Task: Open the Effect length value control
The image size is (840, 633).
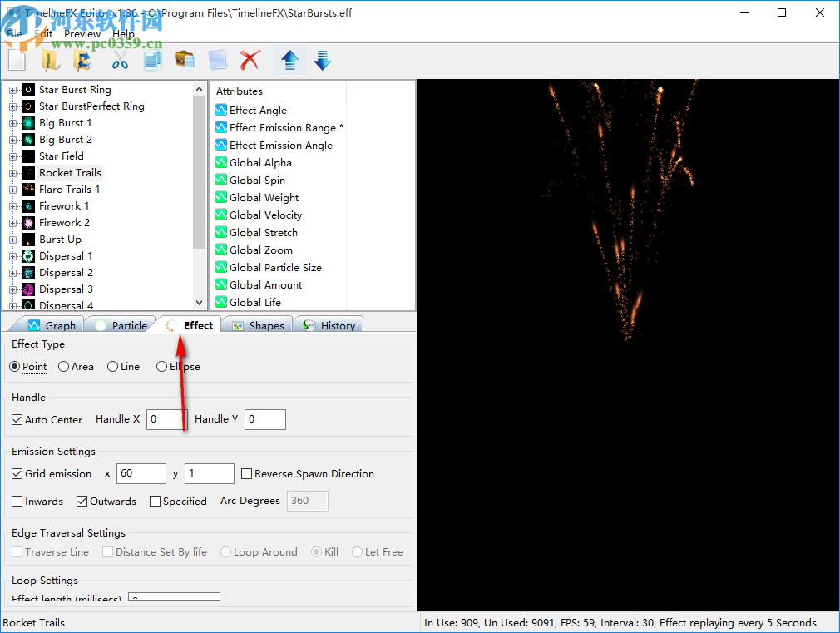Action: click(174, 596)
